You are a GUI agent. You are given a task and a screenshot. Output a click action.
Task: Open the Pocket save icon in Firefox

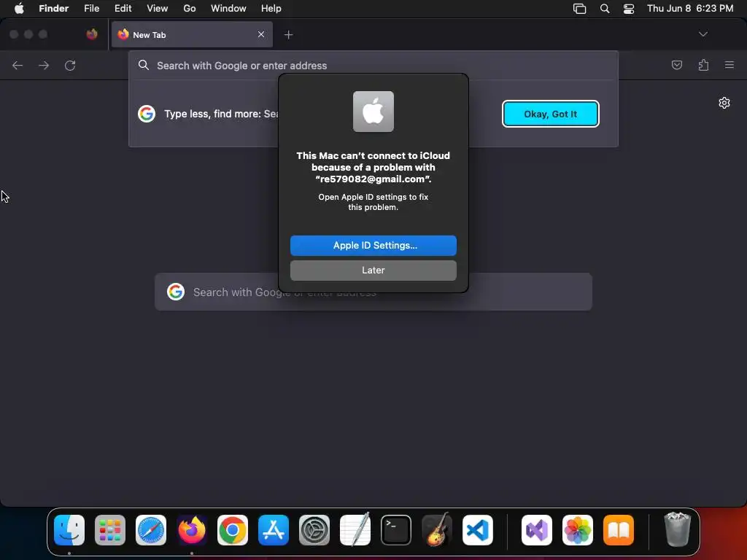tap(676, 65)
